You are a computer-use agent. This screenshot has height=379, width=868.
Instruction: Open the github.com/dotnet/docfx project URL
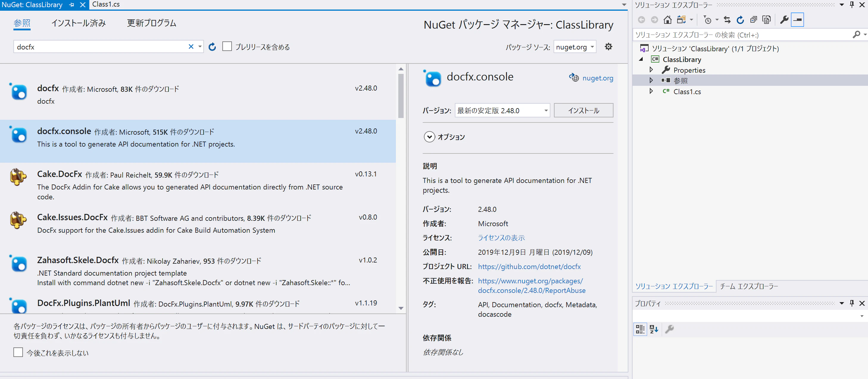pyautogui.click(x=529, y=266)
